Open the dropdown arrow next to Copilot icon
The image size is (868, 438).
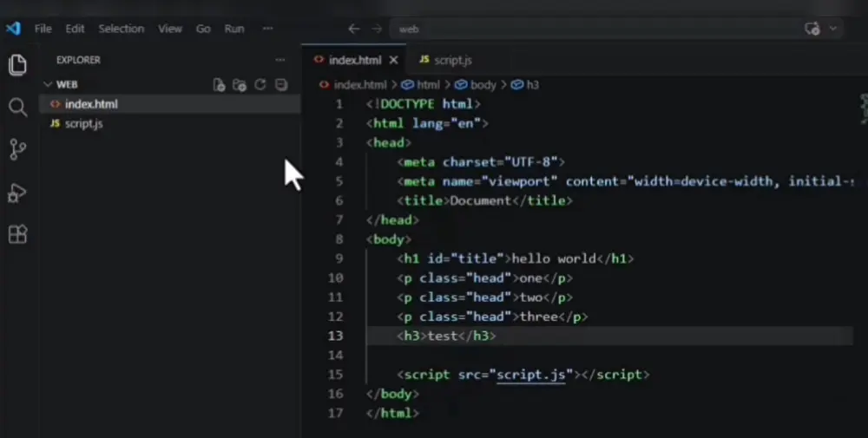click(x=833, y=29)
